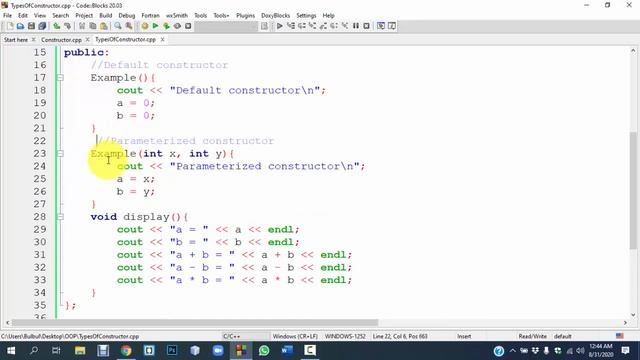
Task: Click the Step out debug icon
Action: (x=323, y=26)
